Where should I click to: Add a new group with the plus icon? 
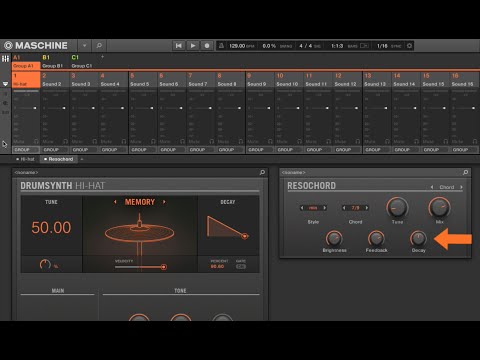102,57
